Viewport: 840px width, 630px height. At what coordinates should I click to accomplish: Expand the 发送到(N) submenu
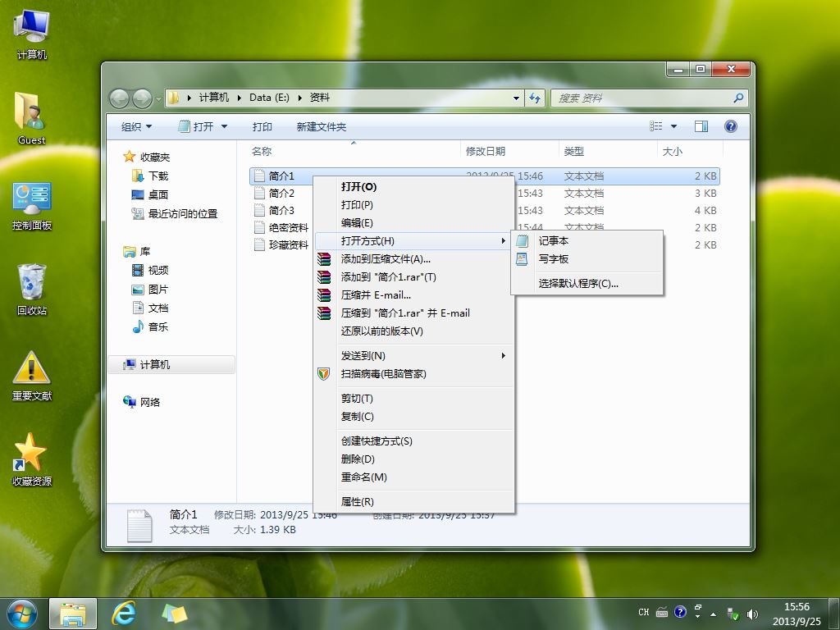(x=413, y=356)
